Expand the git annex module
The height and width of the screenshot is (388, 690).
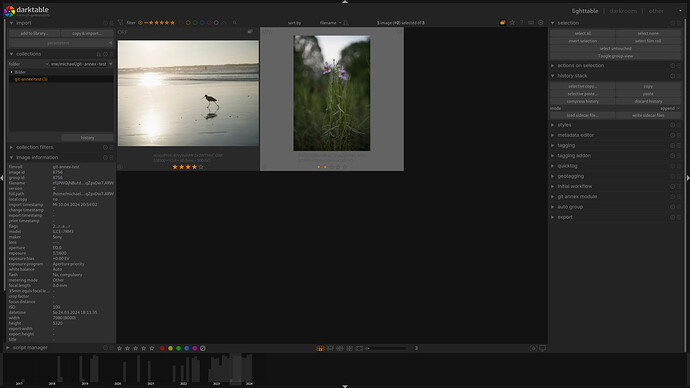click(553, 197)
